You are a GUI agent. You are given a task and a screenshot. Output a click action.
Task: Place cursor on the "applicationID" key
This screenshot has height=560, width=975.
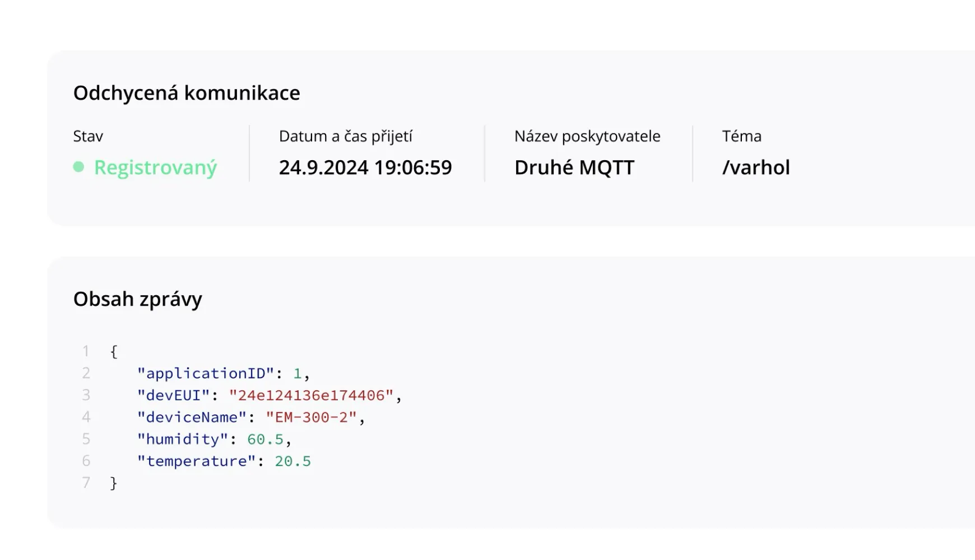coord(206,374)
